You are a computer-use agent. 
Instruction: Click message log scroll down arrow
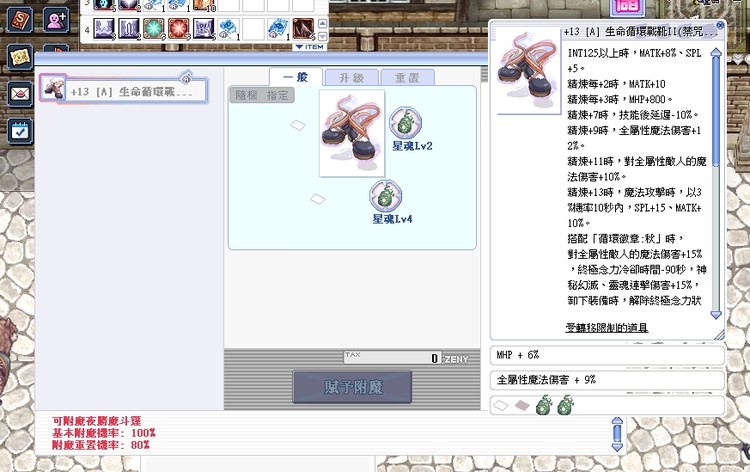click(x=617, y=448)
